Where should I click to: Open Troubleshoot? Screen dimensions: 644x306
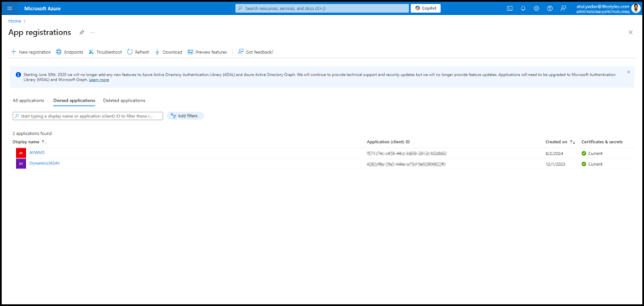coord(105,52)
